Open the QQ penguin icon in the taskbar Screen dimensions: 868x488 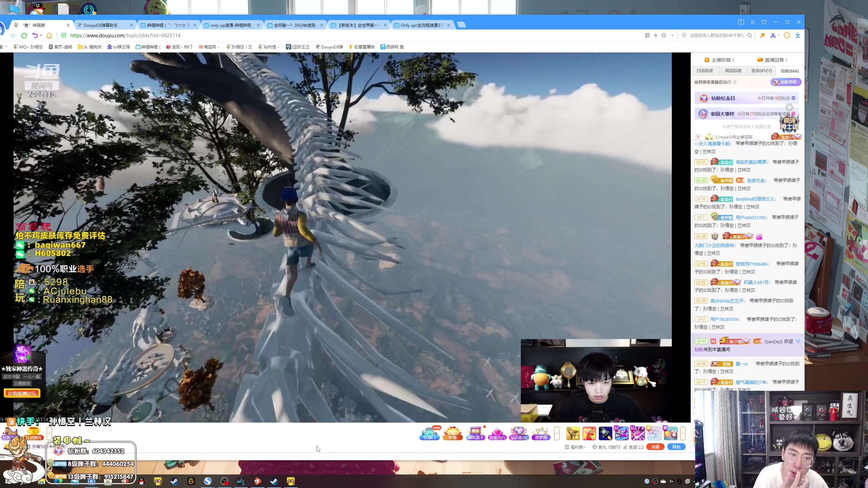[x=141, y=481]
